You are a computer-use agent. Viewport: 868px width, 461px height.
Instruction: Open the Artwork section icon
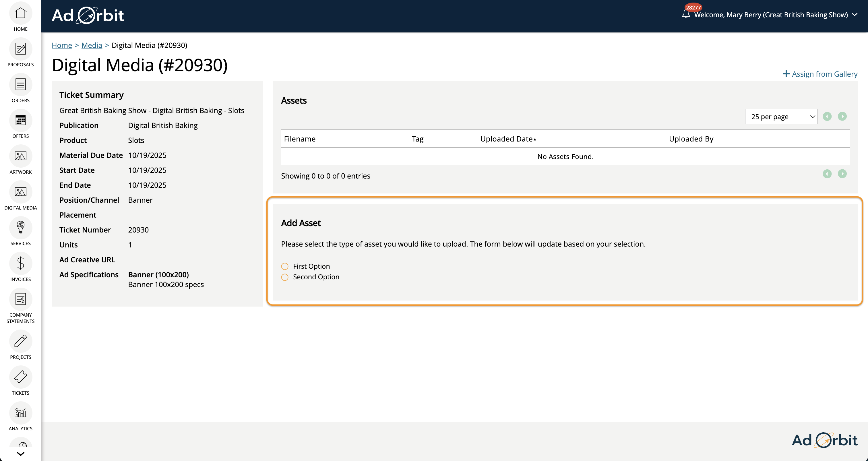(x=21, y=156)
